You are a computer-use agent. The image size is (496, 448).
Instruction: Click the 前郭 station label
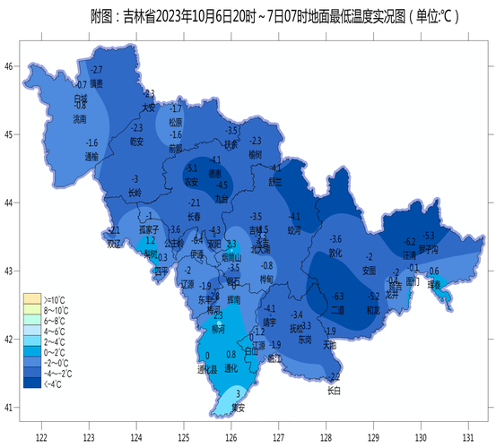(x=176, y=149)
